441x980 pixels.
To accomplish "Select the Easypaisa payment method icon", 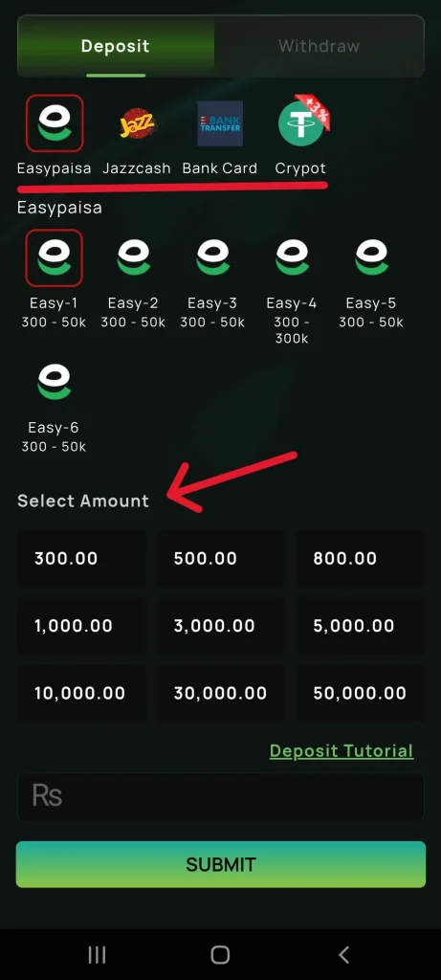I will click(55, 123).
